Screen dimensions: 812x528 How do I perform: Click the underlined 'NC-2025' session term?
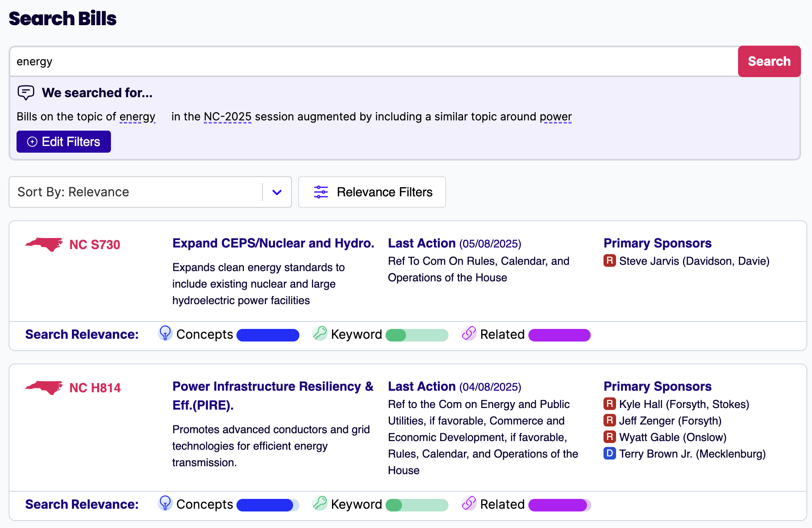(227, 117)
